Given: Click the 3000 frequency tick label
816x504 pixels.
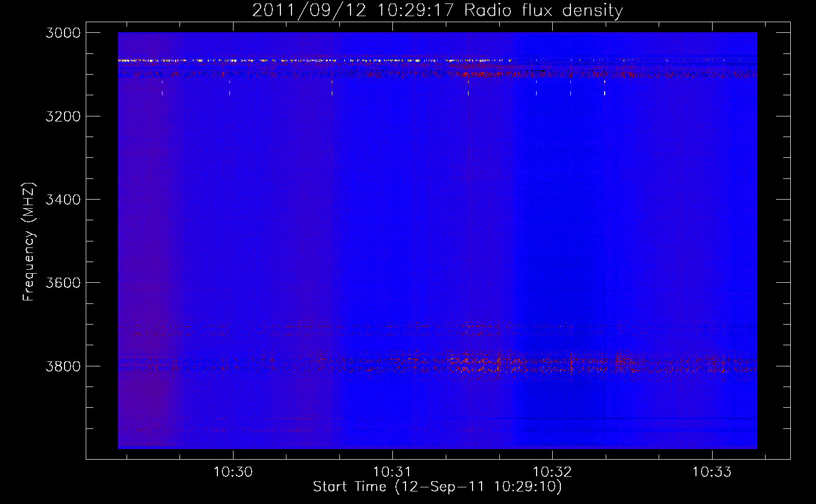Looking at the screenshot, I should [63, 33].
